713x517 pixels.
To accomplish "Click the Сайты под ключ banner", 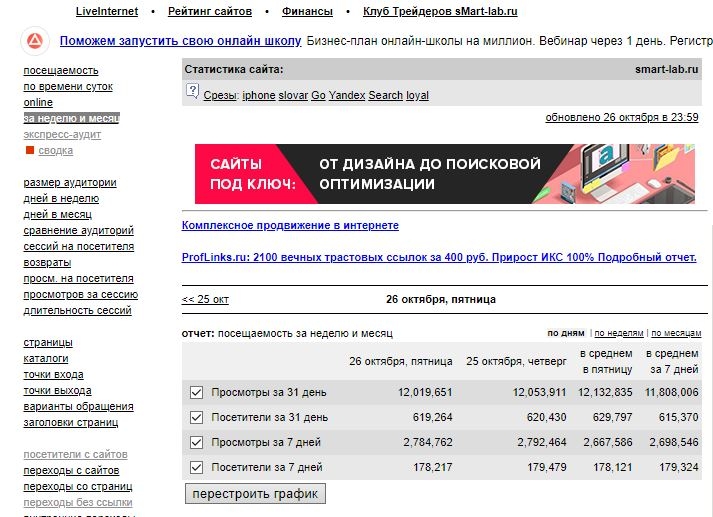I will coord(445,174).
